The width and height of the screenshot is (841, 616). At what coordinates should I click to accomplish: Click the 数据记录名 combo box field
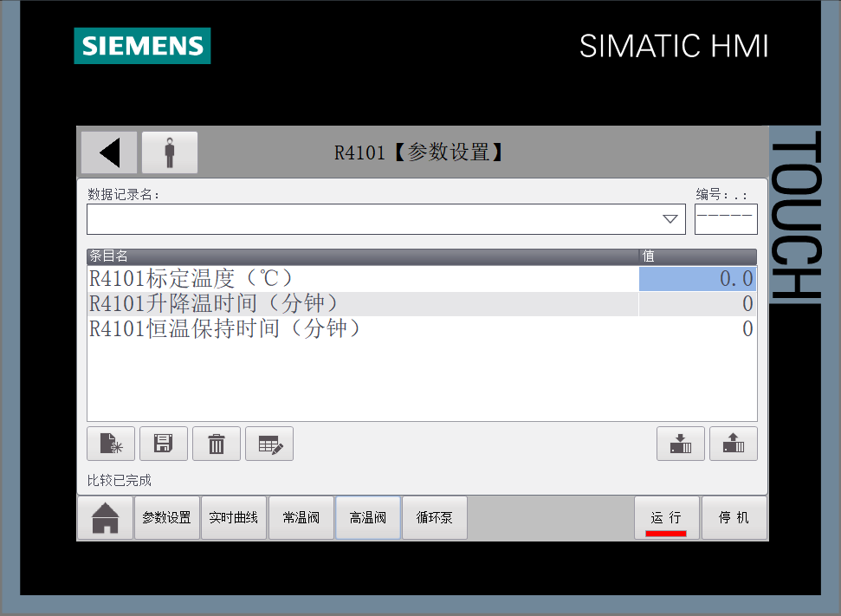pyautogui.click(x=386, y=219)
